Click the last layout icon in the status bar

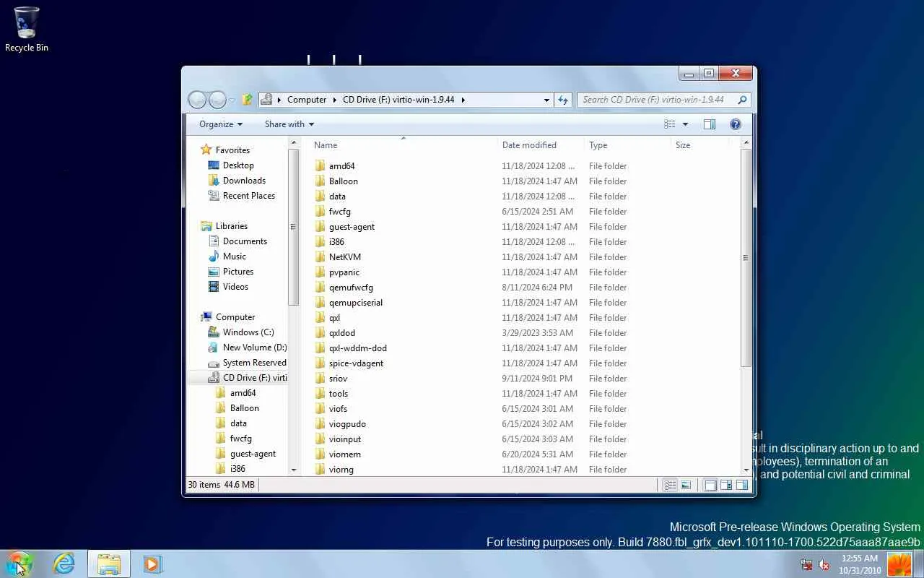[x=742, y=485]
